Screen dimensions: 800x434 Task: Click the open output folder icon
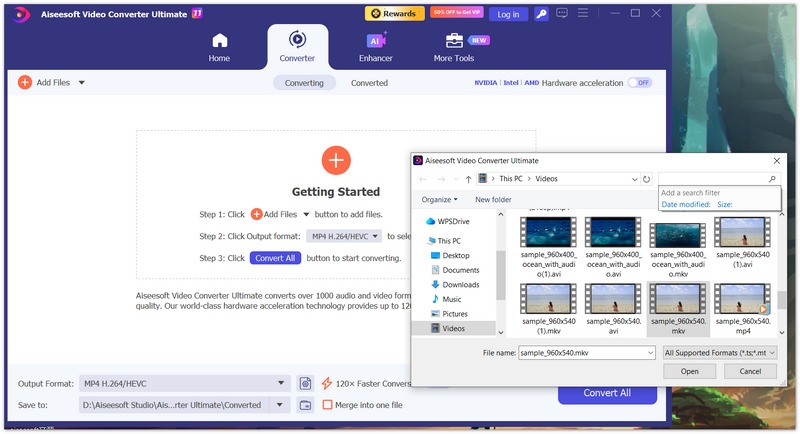[305, 405]
